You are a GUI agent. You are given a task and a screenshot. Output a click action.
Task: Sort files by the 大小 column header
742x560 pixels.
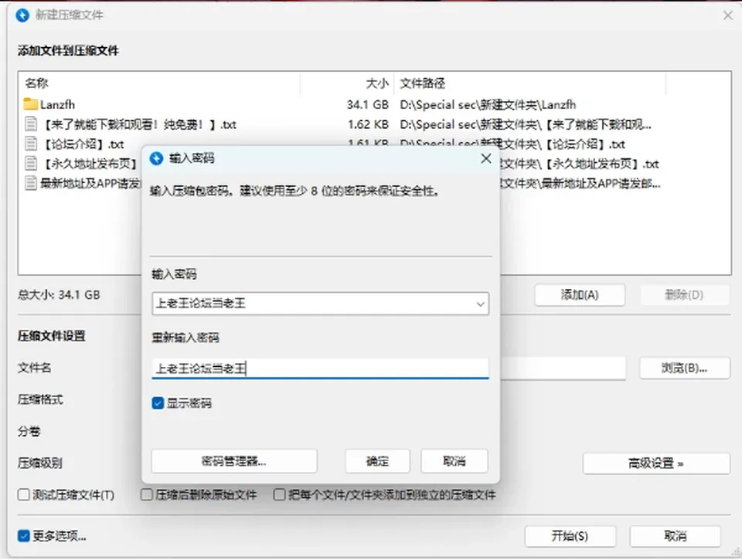(348, 83)
